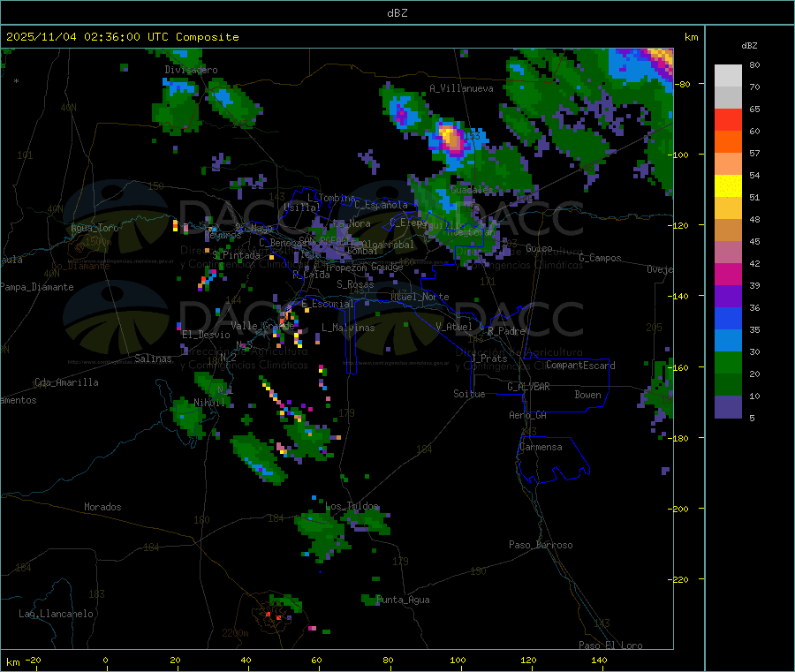Select the yellow 51 dBZ legend swatch
Viewport: 795px width, 672px height.
click(x=728, y=186)
